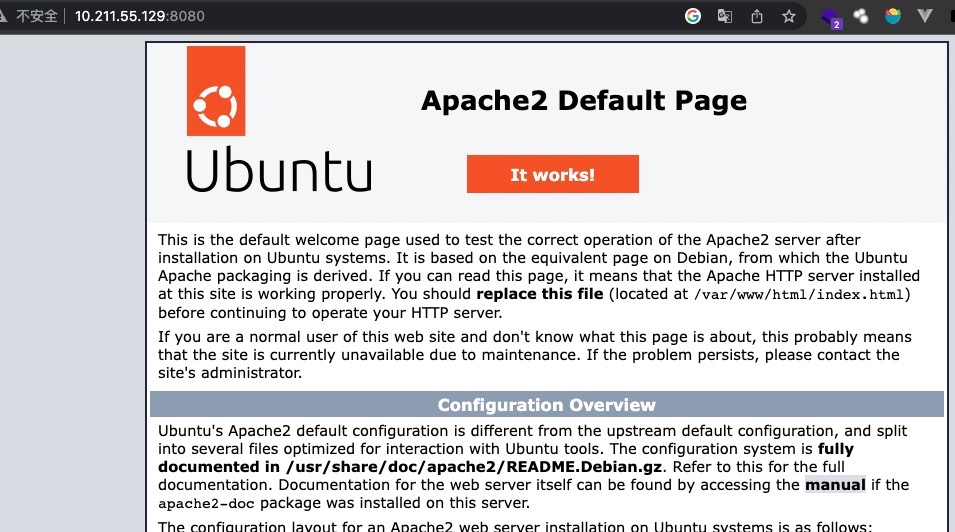Open the "manual" documentation link
Viewport: 955px width, 532px height.
[x=835, y=485]
